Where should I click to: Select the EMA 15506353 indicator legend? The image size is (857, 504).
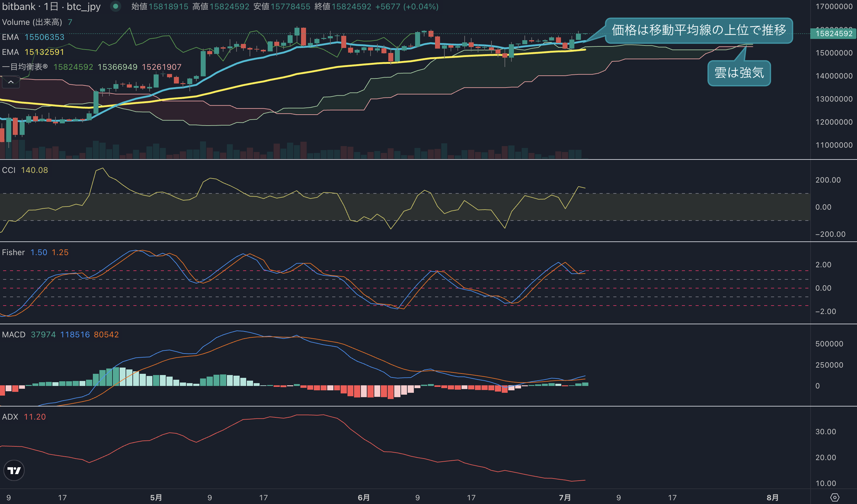point(33,37)
